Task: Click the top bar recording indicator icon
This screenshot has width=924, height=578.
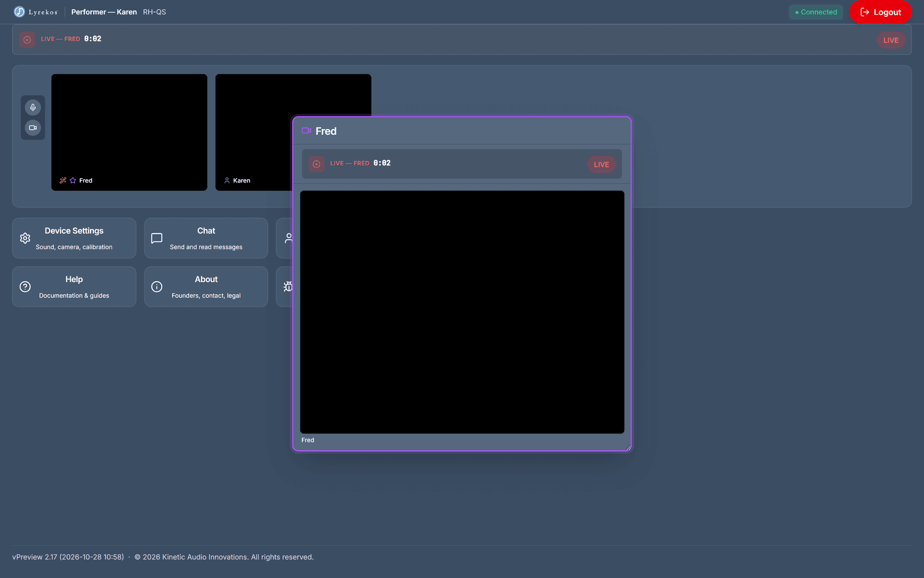Action: (x=27, y=39)
